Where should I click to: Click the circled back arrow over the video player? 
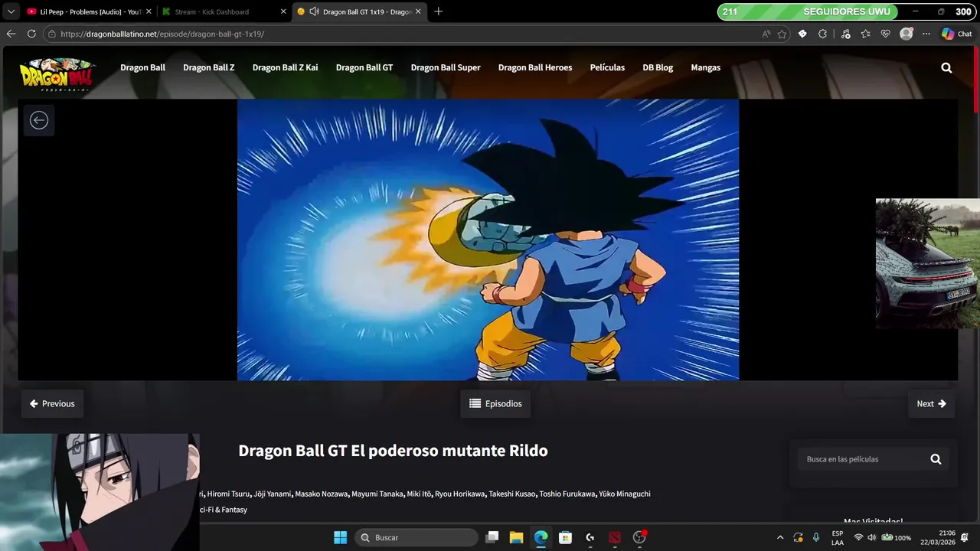(39, 120)
